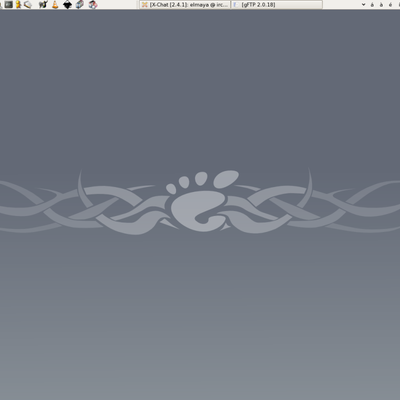
Task: Click the grey disc launcher icon
Action: click(x=28, y=4)
